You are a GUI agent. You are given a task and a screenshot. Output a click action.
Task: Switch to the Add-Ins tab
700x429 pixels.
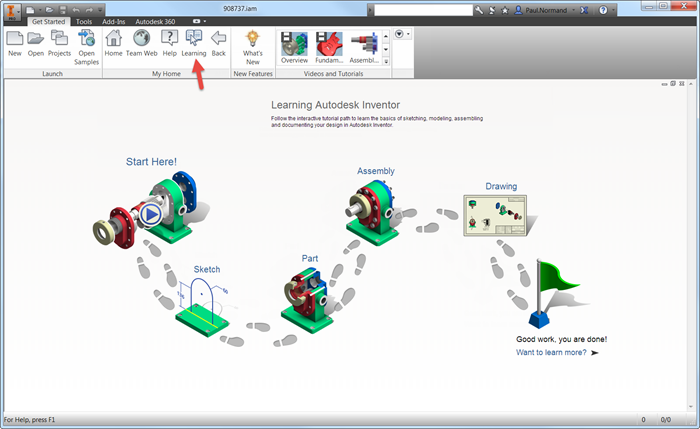113,21
